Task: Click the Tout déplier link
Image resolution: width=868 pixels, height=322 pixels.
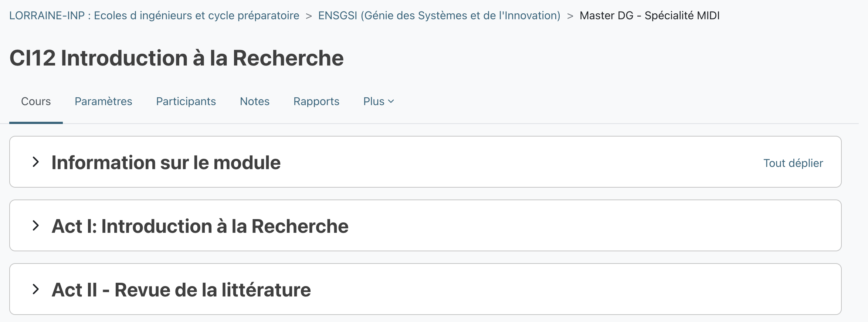Action: 793,163
